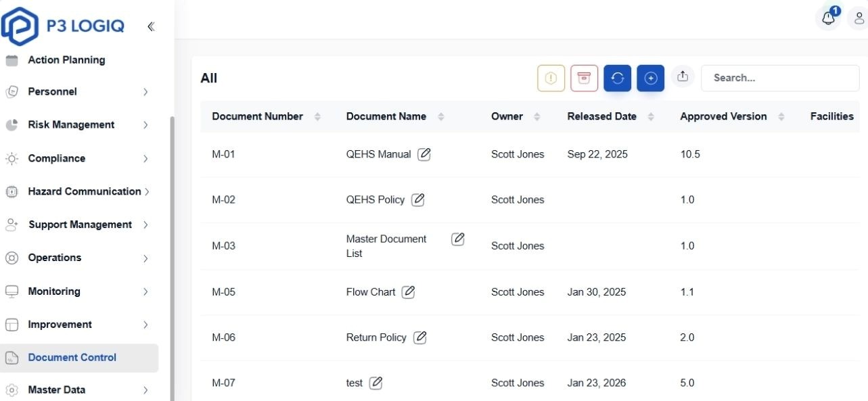Screen dimensions: 868x401
Task: Expand the Monitoring chevron
Action: (x=145, y=291)
